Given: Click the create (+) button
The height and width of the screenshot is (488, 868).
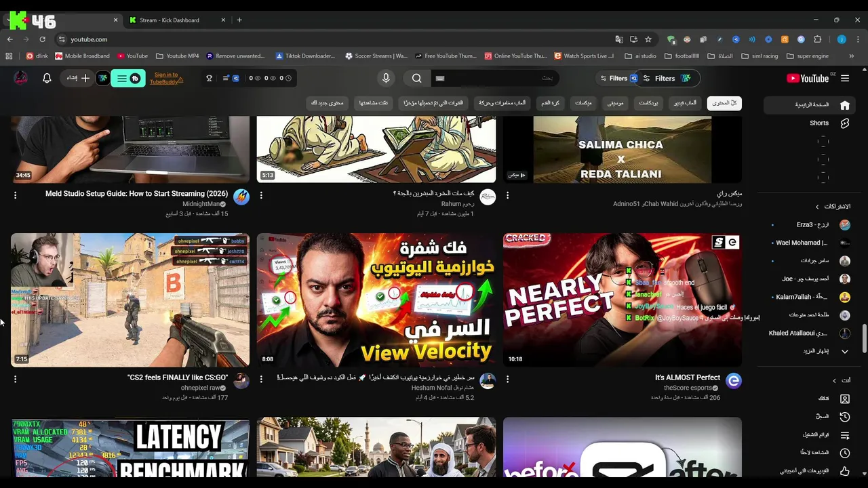Looking at the screenshot, I should coord(78,78).
